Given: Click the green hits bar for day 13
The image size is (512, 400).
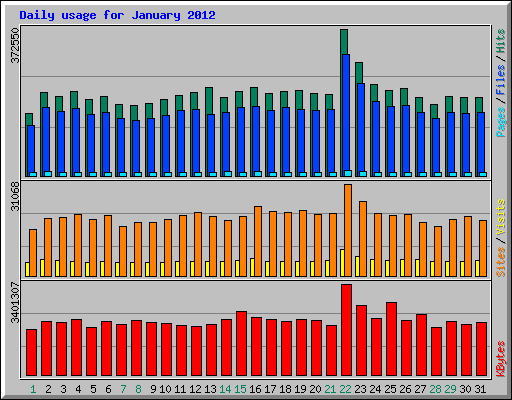Looking at the screenshot, I should pos(209,101).
